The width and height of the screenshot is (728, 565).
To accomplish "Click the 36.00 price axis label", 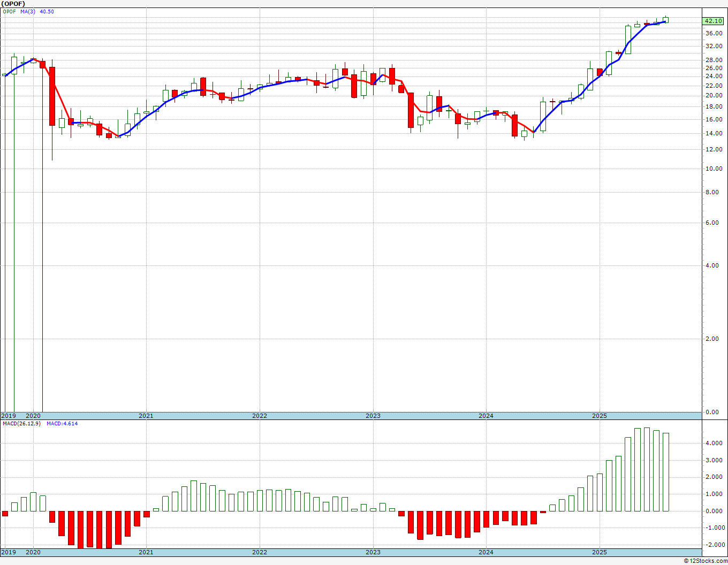I will pos(714,33).
